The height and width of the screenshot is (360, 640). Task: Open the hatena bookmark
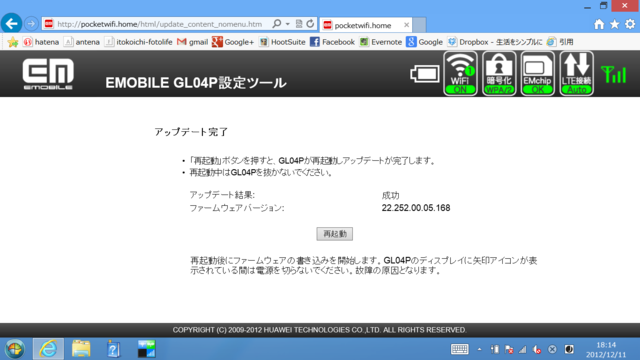[x=41, y=42]
